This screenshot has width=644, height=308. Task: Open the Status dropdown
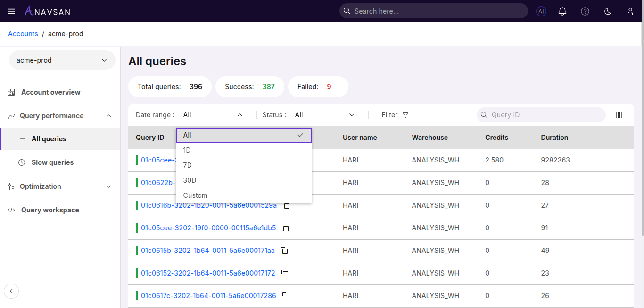pyautogui.click(x=324, y=115)
